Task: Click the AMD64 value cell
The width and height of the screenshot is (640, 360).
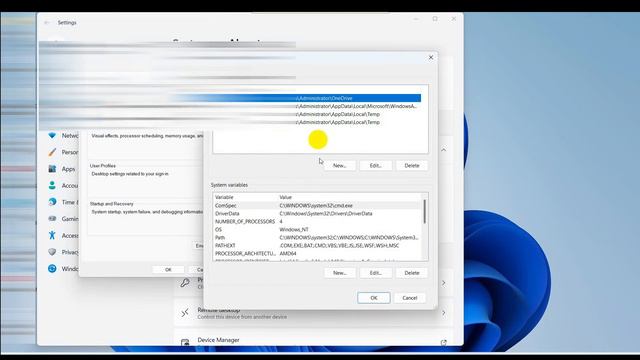Action: 288,253
